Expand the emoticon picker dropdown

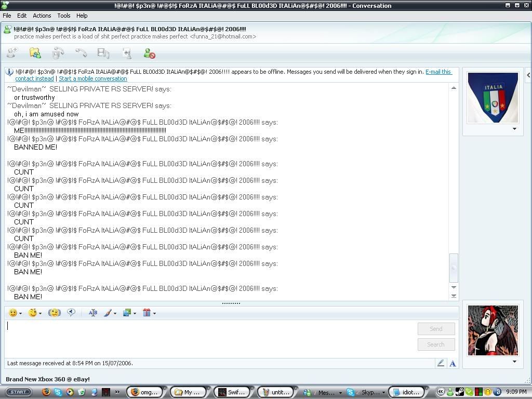pos(20,313)
